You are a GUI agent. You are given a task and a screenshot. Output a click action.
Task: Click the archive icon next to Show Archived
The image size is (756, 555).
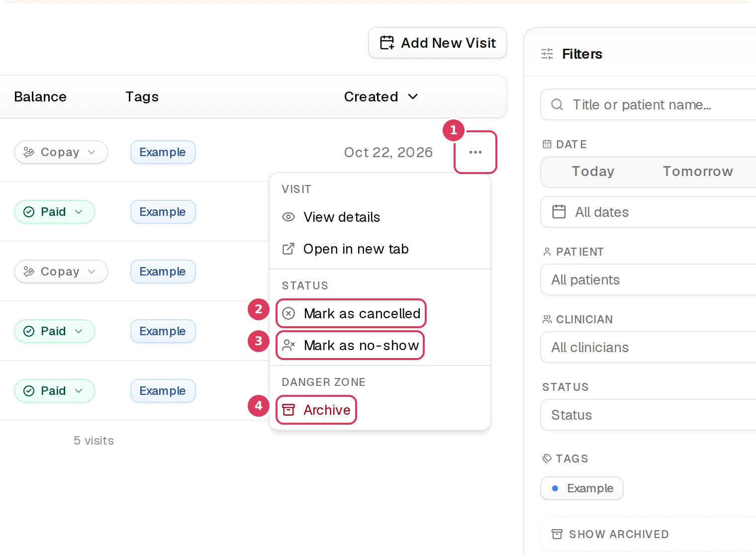557,534
